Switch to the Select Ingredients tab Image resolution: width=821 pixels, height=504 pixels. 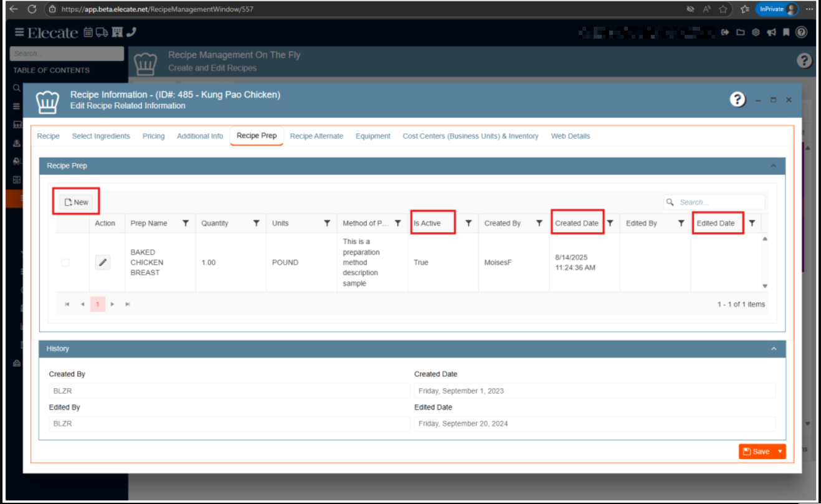tap(101, 136)
